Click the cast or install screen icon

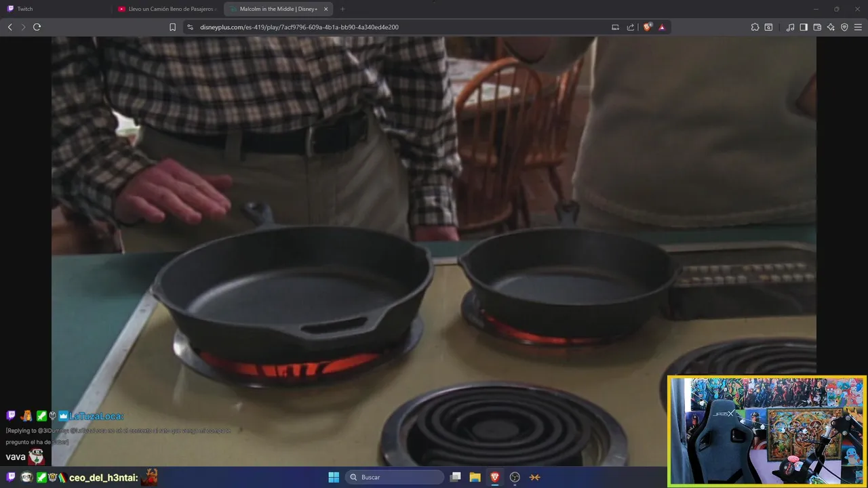pyautogui.click(x=615, y=27)
